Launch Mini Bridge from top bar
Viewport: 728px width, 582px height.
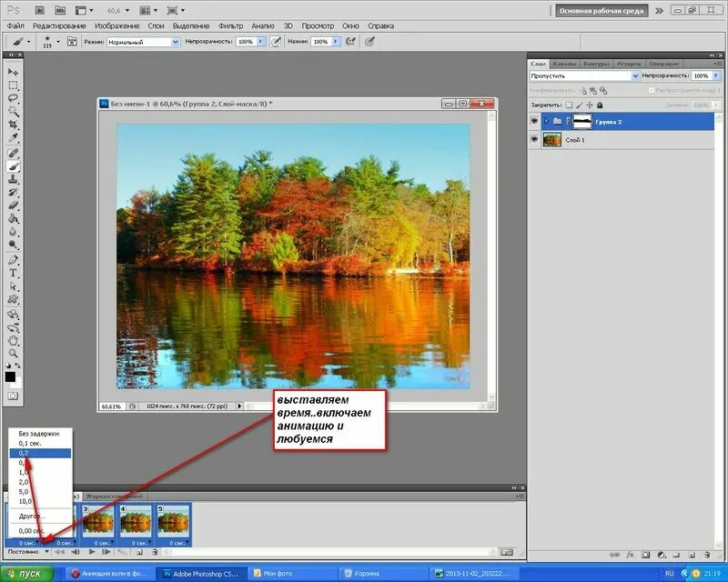(60, 10)
